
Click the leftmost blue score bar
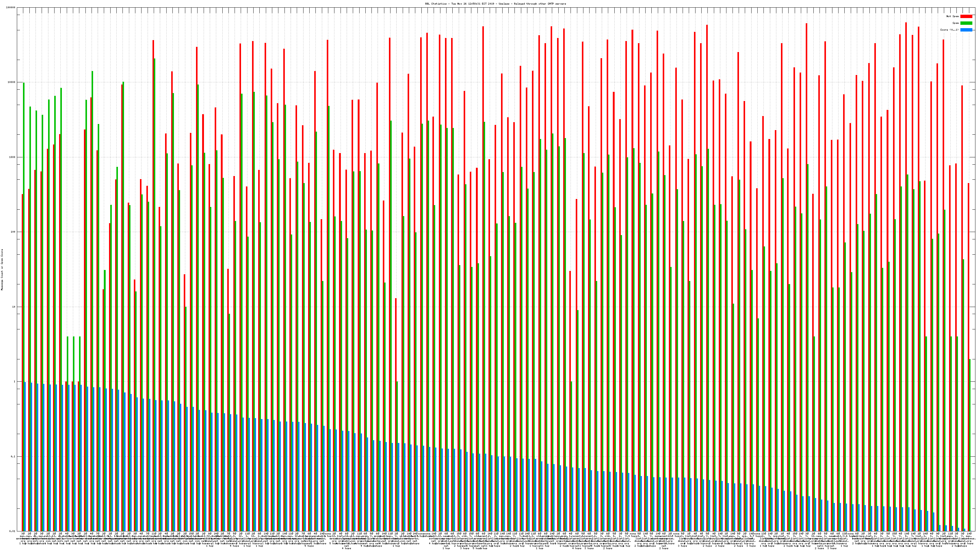pyautogui.click(x=25, y=456)
